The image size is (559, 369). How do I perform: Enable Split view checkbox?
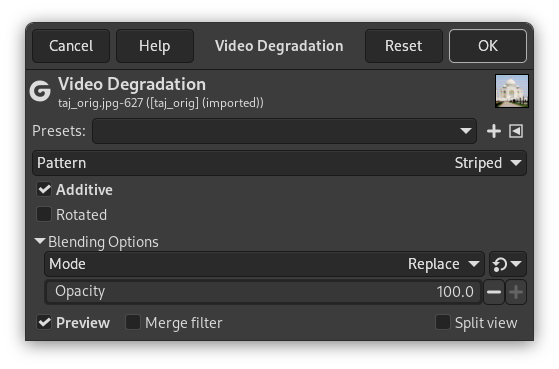point(443,323)
